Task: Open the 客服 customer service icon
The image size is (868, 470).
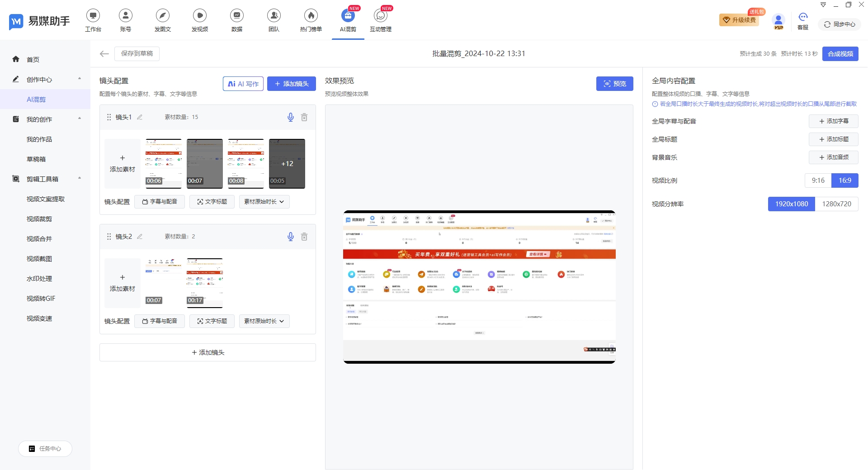Action: point(803,18)
